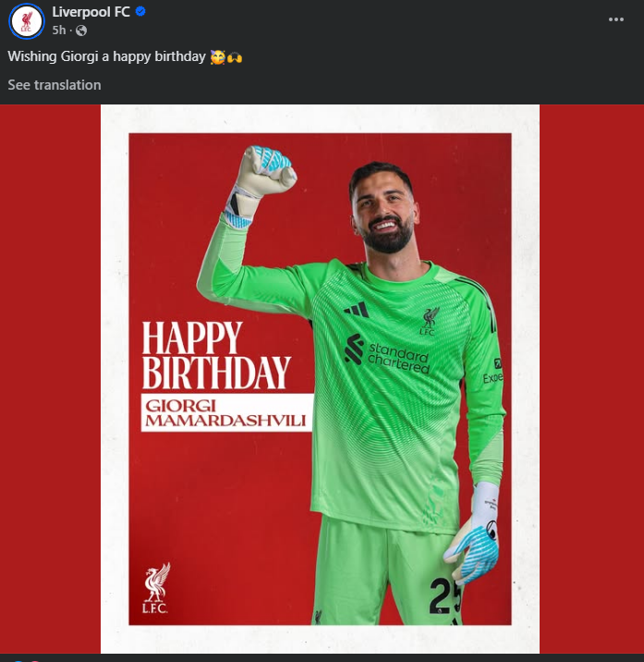Click the left red margin beside image
644x662 pixels.
(50, 379)
